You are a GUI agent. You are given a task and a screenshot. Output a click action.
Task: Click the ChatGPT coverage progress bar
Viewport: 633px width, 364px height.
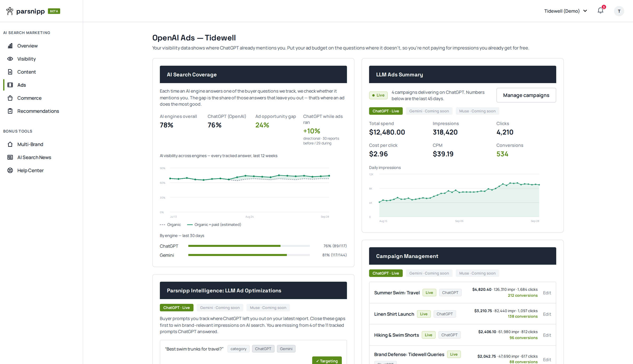coord(249,246)
